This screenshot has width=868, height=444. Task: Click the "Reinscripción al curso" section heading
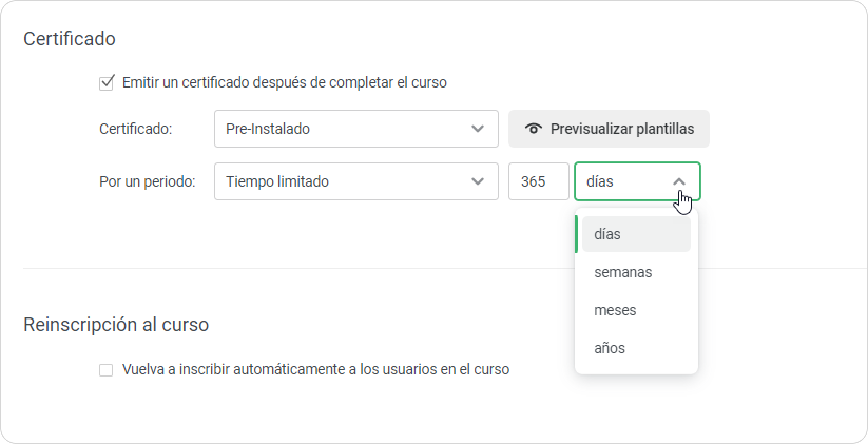116,324
